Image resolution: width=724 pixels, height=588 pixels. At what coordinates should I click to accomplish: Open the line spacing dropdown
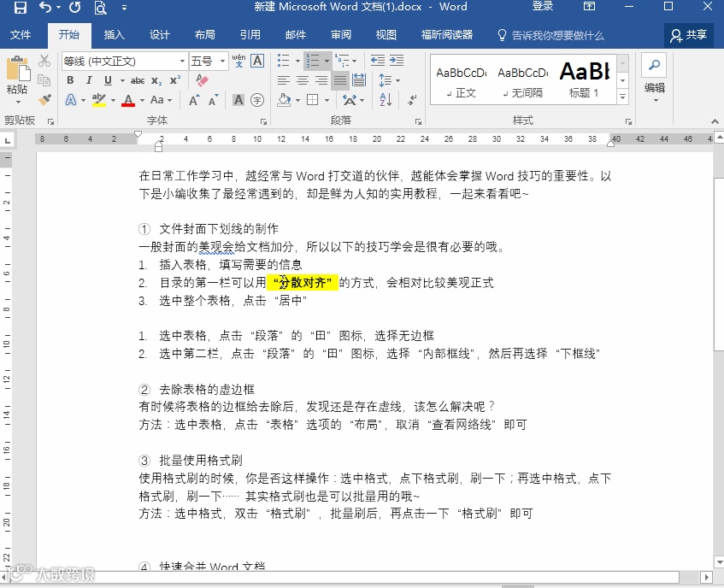click(x=389, y=80)
